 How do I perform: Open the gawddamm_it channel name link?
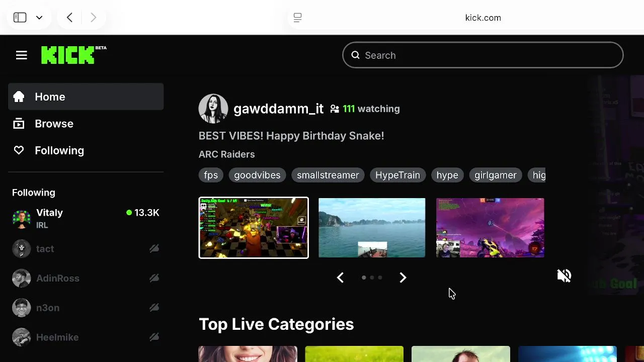[x=278, y=109]
